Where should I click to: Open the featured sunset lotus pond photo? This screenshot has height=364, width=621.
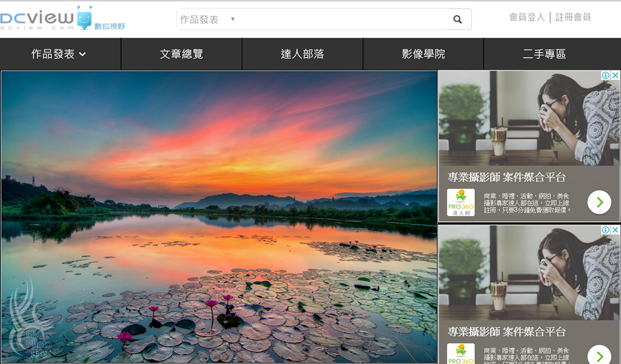coord(219,217)
